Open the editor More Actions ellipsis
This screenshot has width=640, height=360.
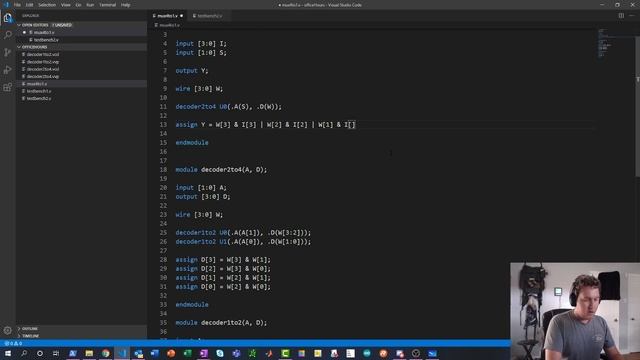(x=632, y=16)
